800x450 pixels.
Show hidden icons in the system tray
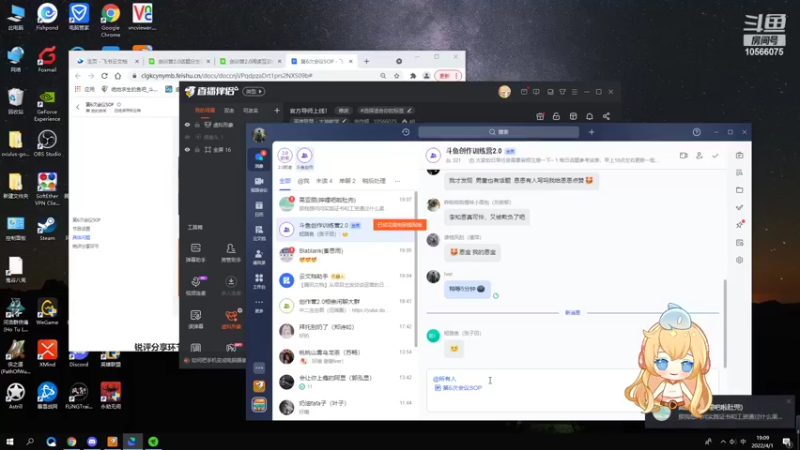pos(722,441)
